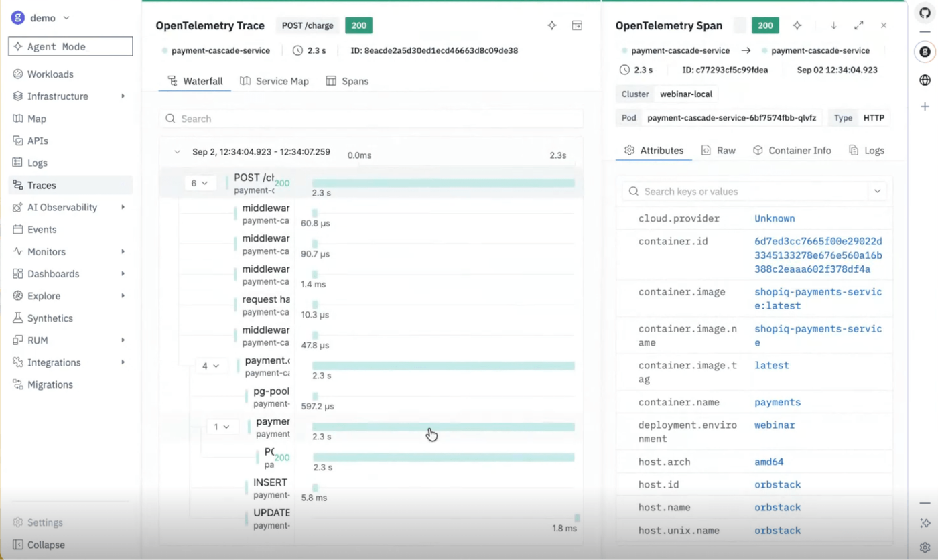Select the pod name payment-cascade-service-6bf7574fbb-qlvfz
The image size is (938, 560).
732,118
